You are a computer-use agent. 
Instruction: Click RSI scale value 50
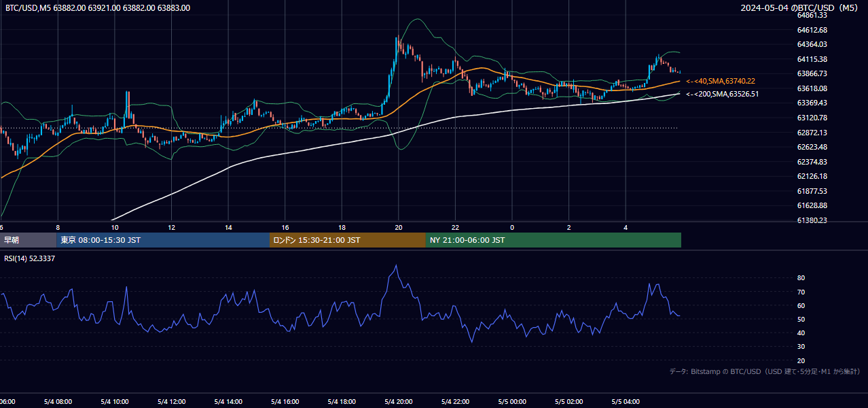pyautogui.click(x=801, y=319)
